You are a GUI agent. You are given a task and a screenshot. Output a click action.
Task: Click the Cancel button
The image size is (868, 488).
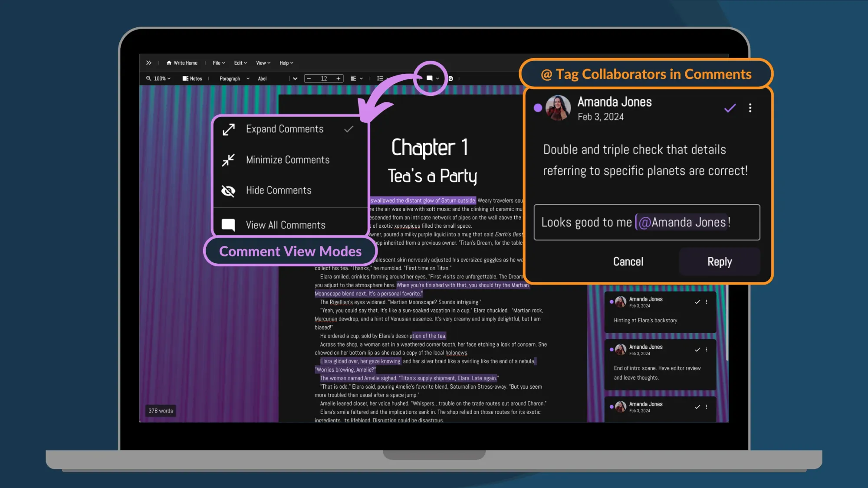[x=628, y=261]
